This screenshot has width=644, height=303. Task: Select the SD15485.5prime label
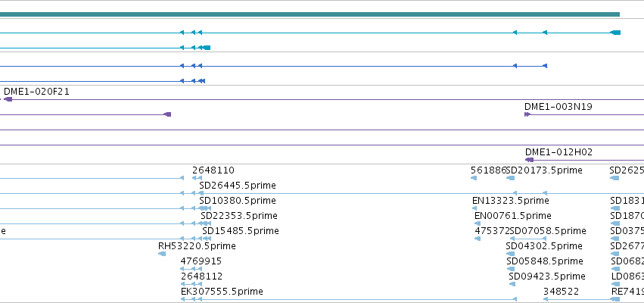coord(240,231)
